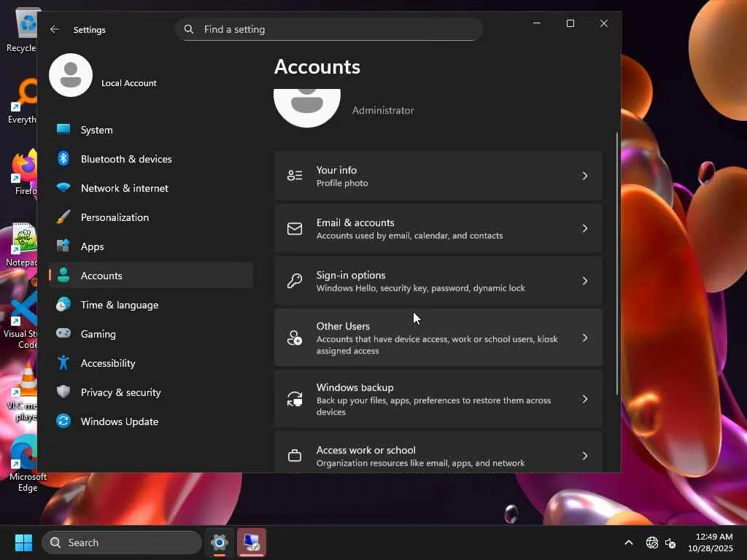Click the Find a setting search box
The height and width of the screenshot is (560, 747).
(329, 29)
